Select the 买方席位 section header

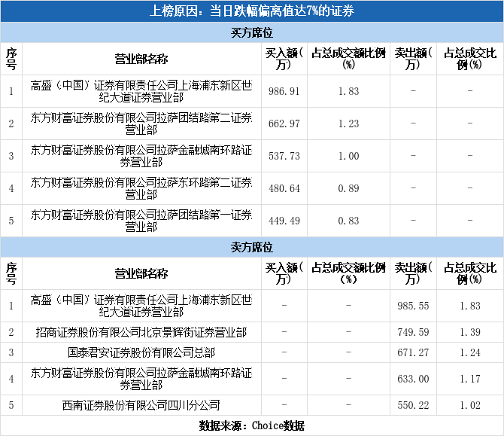pos(252,32)
